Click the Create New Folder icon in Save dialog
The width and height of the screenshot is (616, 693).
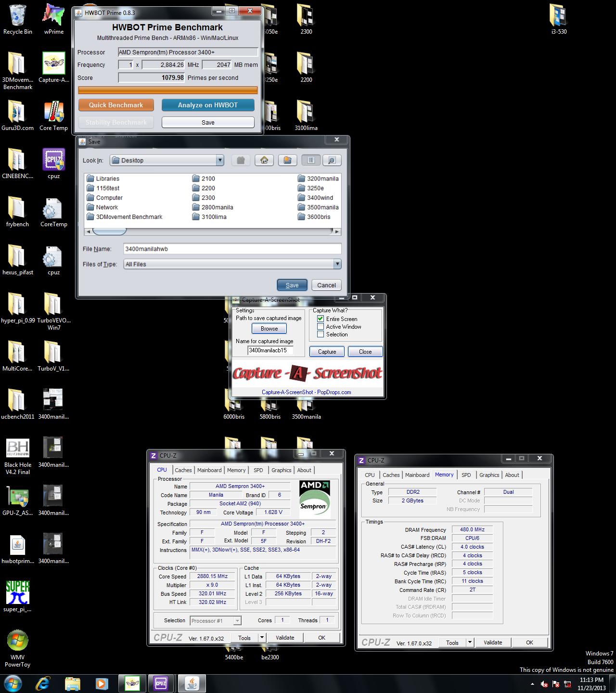(x=287, y=160)
